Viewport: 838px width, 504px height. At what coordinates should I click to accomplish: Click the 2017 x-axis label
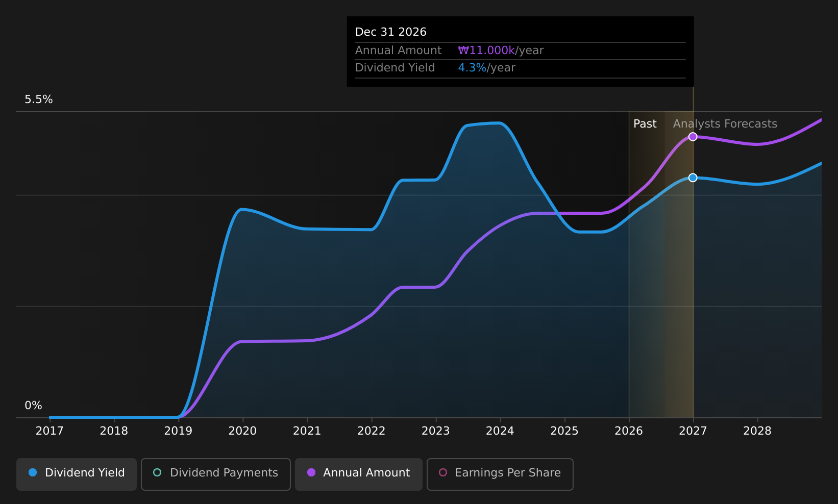(x=50, y=431)
